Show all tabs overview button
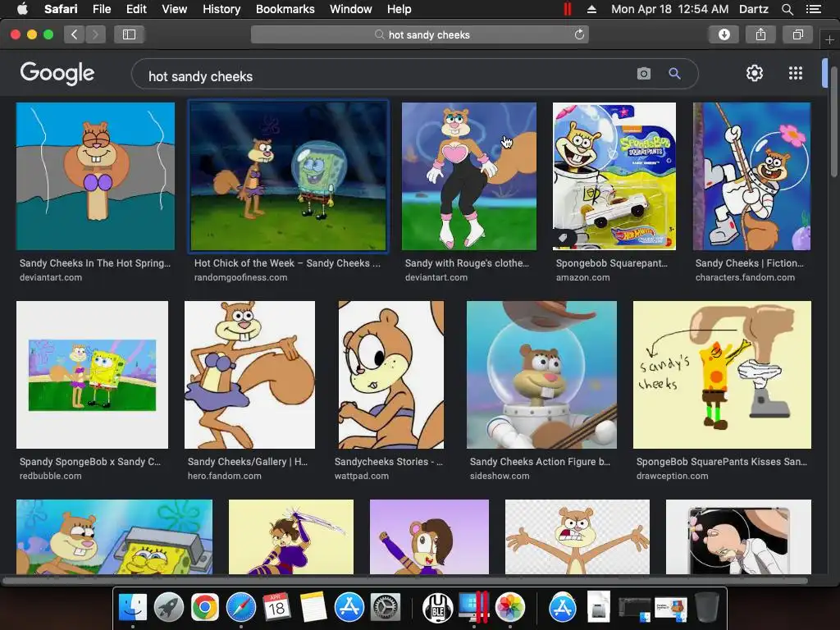This screenshot has width=840, height=630. point(797,34)
